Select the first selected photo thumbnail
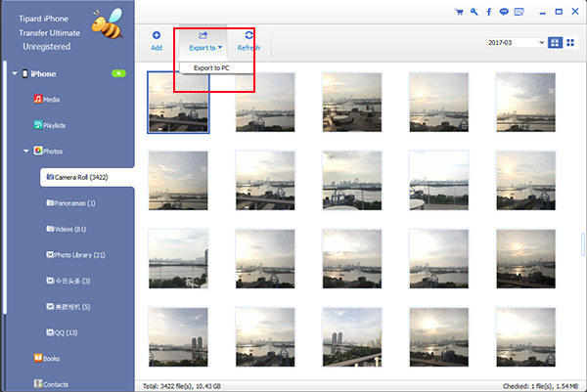Screen dimensions: 587x392 pyautogui.click(x=178, y=102)
